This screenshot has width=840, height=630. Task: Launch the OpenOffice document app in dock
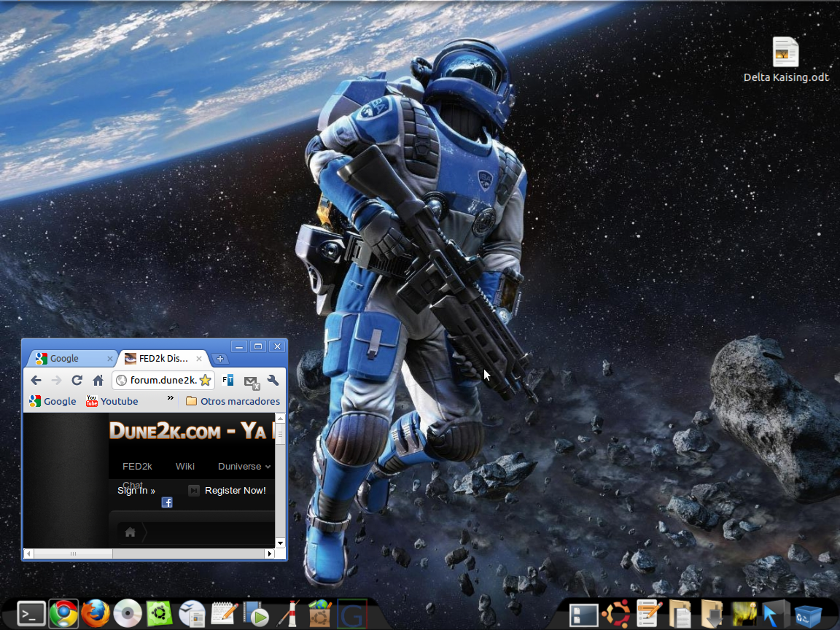[x=192, y=614]
